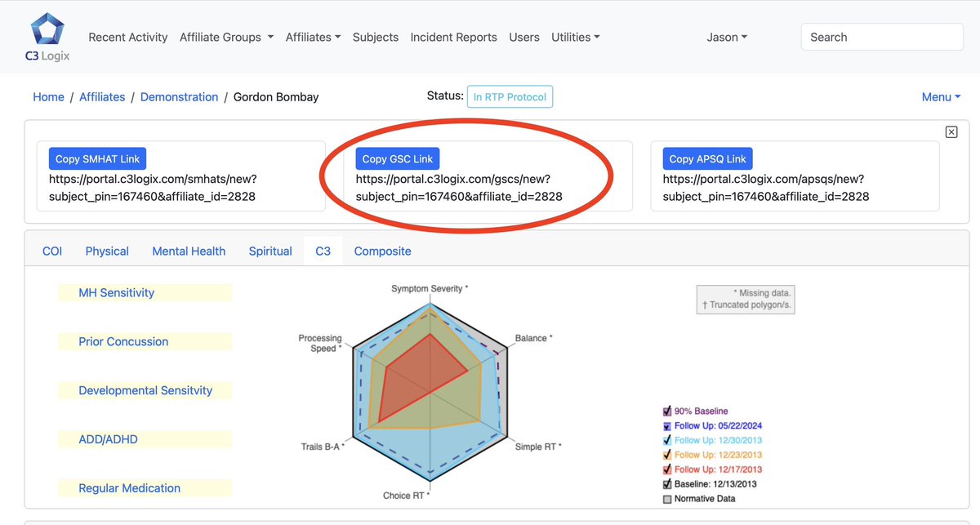Toggle the 90% Baseline checkbox

[x=667, y=411]
